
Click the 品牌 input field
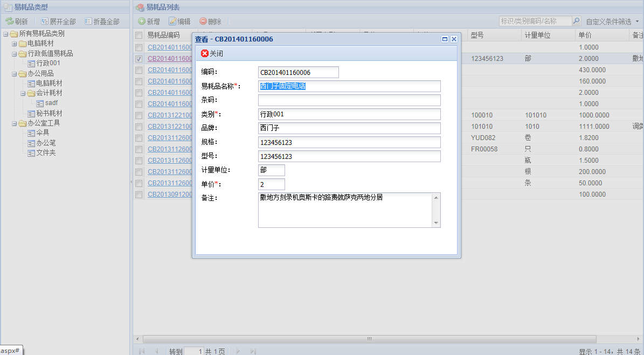(349, 128)
